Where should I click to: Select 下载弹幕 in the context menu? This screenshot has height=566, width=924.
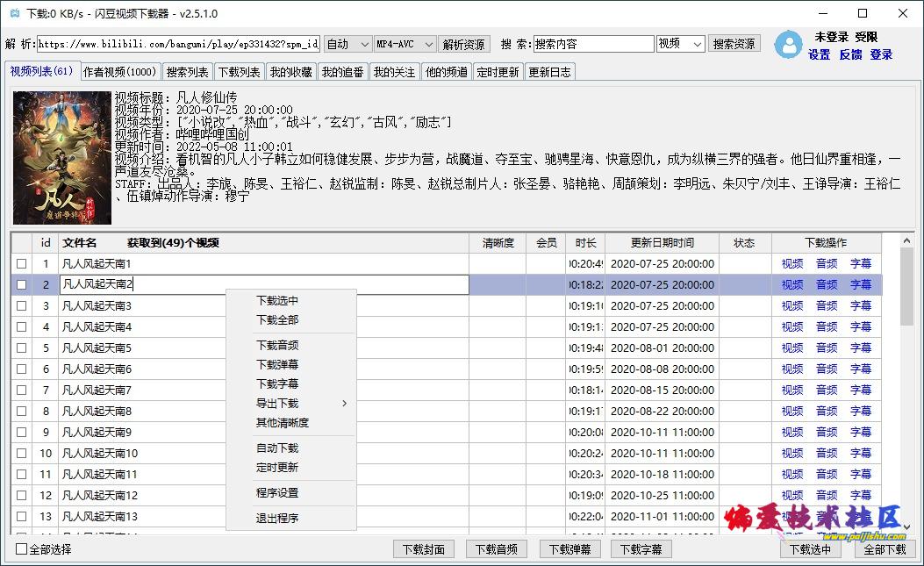(x=277, y=365)
